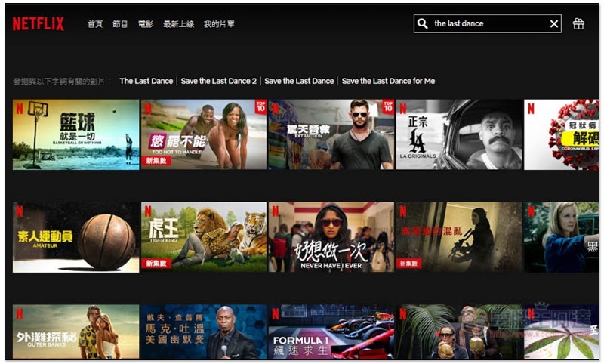Select The Last Dance suggestion link
Viewport: 604px width, 364px height.
click(x=146, y=81)
